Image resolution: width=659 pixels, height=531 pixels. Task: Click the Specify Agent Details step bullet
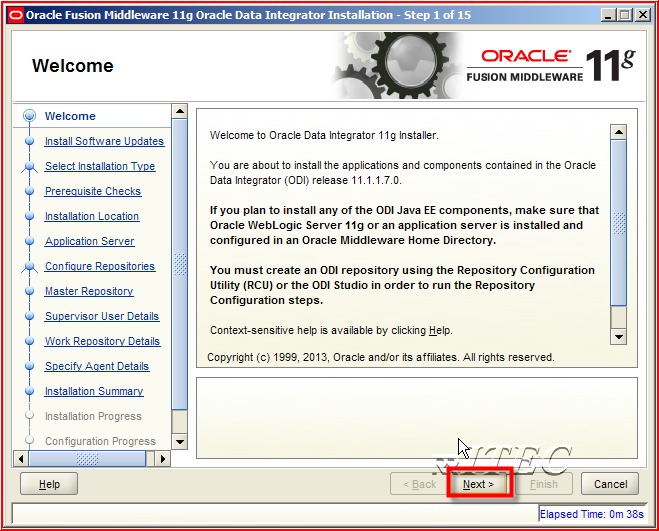(29, 366)
